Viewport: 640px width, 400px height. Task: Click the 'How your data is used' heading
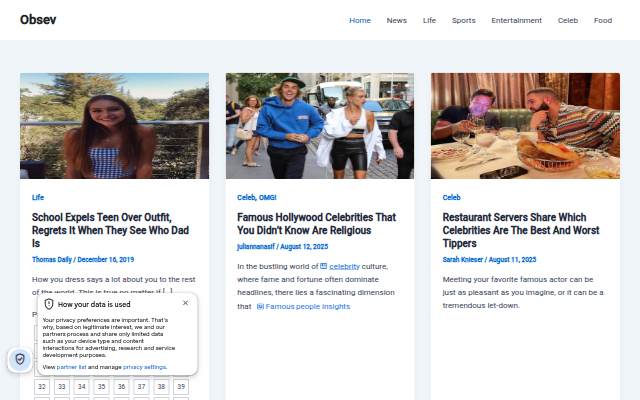[94, 304]
